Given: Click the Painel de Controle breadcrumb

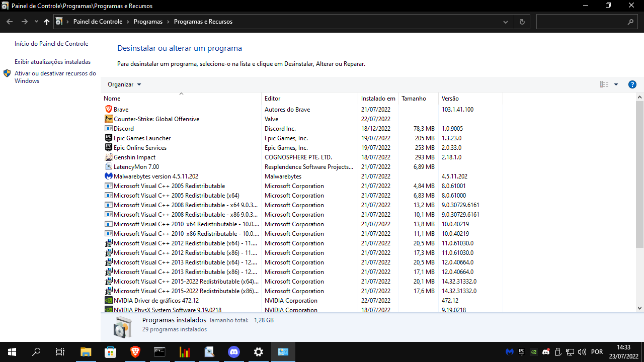Looking at the screenshot, I should coord(98,22).
